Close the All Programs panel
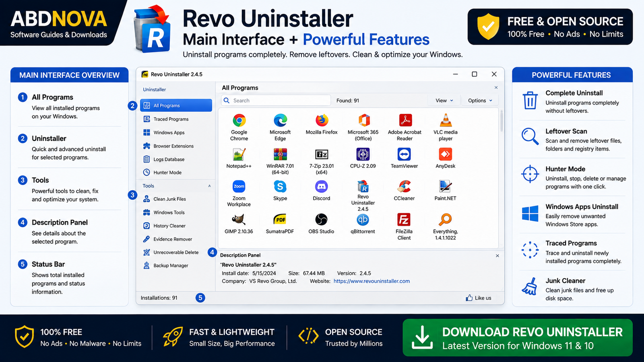 pos(496,88)
